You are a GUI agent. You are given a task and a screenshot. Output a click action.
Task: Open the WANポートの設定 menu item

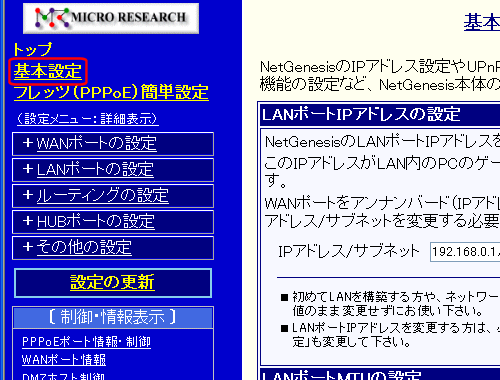click(x=96, y=144)
